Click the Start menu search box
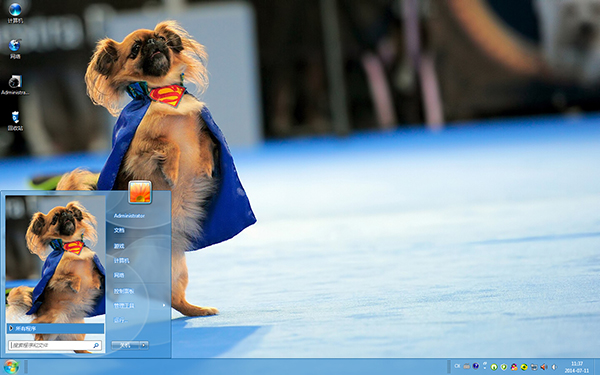 (x=55, y=345)
